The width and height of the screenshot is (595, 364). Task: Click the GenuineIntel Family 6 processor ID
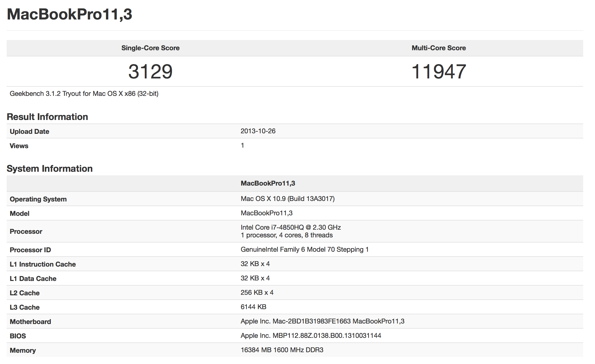(304, 249)
